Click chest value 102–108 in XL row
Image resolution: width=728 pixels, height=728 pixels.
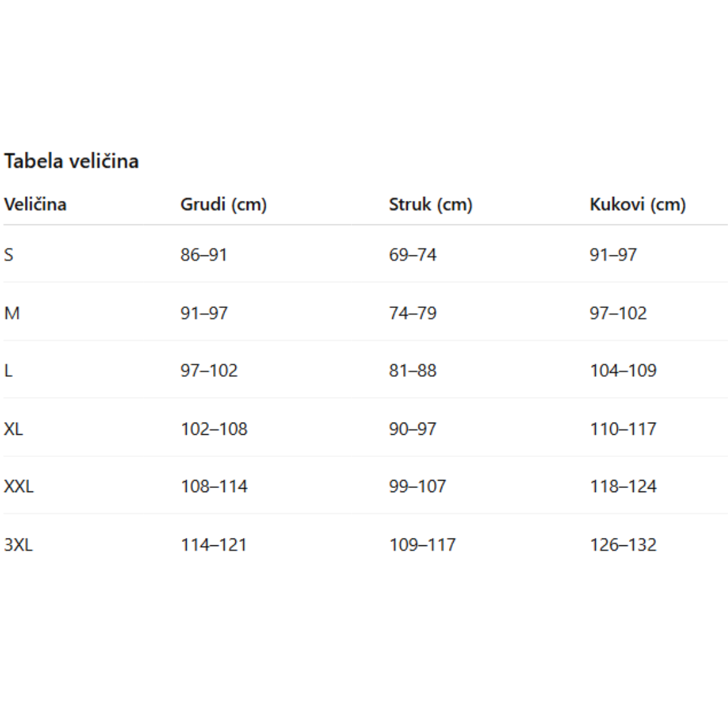pyautogui.click(x=214, y=429)
